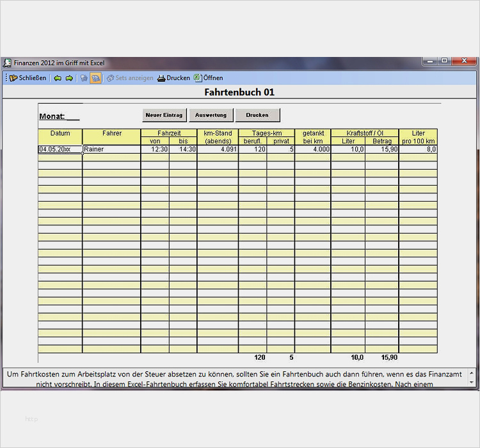The image size is (480, 448).
Task: Go back with the green left arrow
Action: tap(58, 78)
